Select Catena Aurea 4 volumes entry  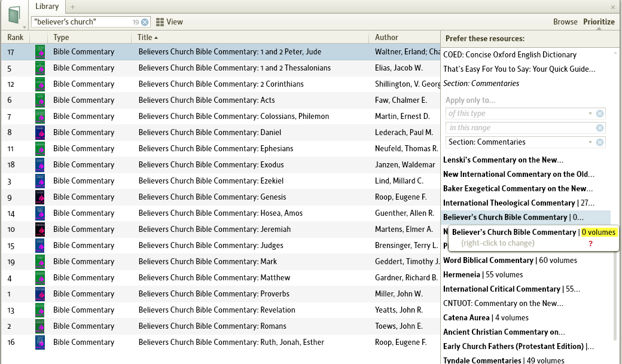click(x=486, y=317)
